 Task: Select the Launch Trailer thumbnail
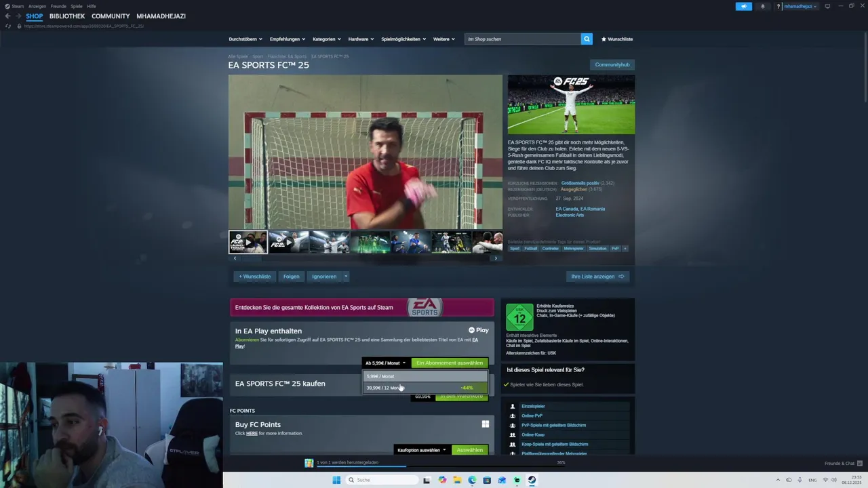click(x=248, y=242)
